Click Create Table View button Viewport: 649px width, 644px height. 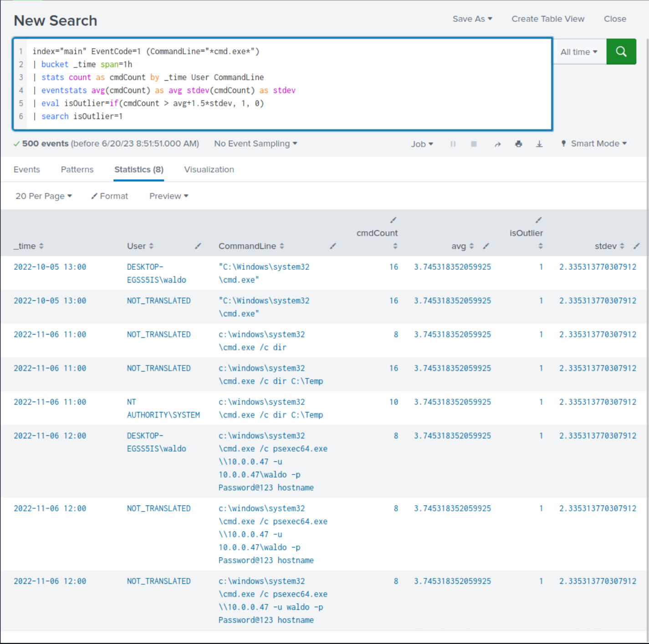[547, 19]
